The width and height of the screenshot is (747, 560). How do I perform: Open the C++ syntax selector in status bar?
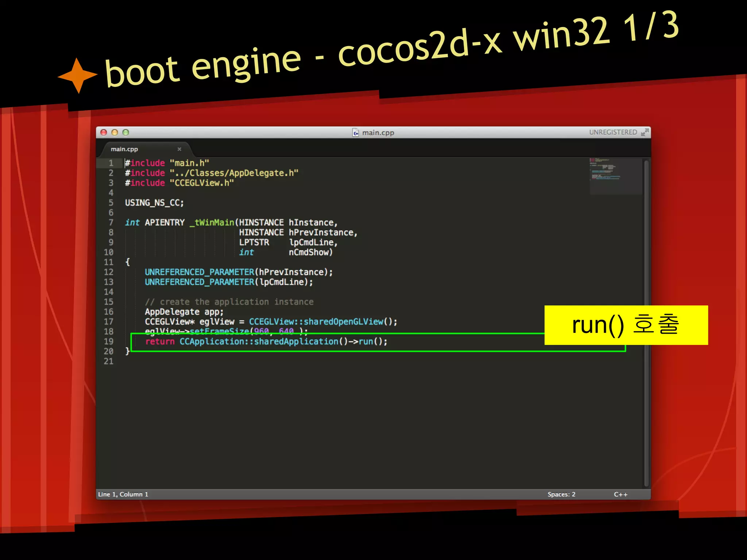(620, 494)
